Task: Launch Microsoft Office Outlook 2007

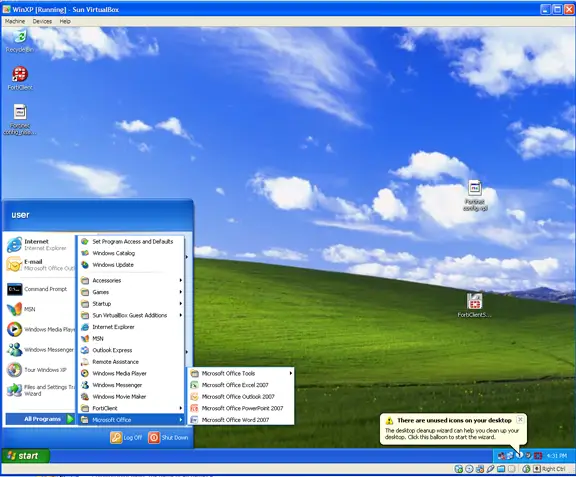Action: click(241, 397)
